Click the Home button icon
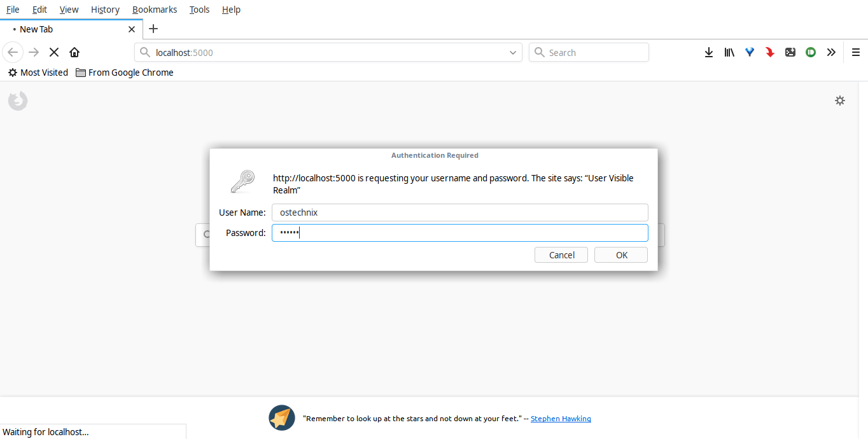The height and width of the screenshot is (439, 868). coord(74,53)
